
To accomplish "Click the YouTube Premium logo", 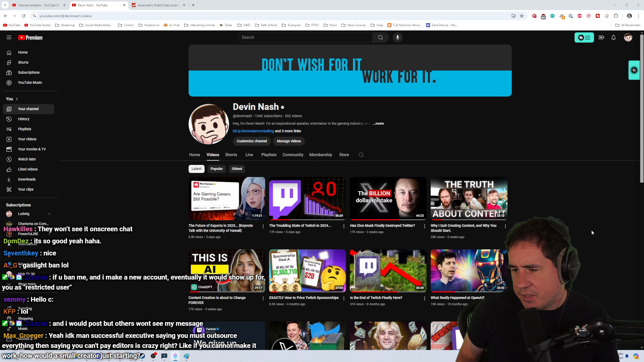I will 30,37.
